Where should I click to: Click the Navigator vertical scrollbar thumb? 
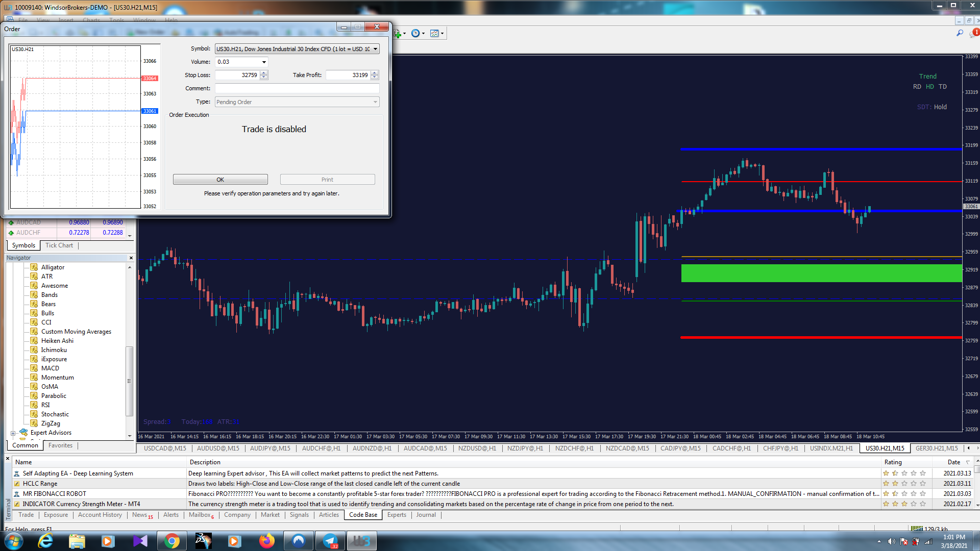129,382
